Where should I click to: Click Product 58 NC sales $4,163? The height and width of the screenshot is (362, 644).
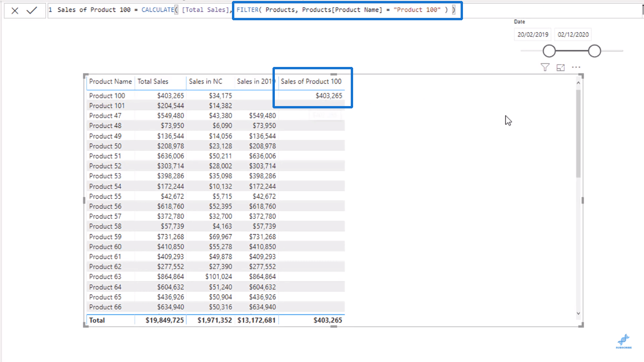coord(223,226)
